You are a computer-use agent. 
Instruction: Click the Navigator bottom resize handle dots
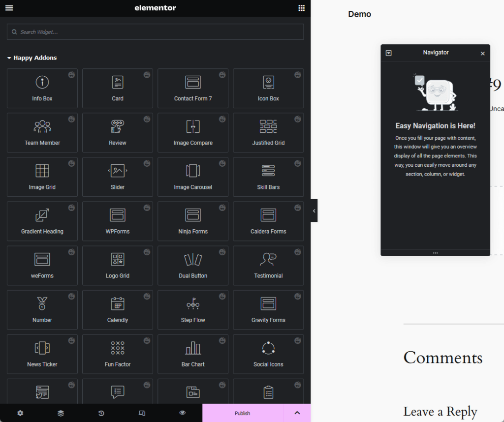[435, 253]
